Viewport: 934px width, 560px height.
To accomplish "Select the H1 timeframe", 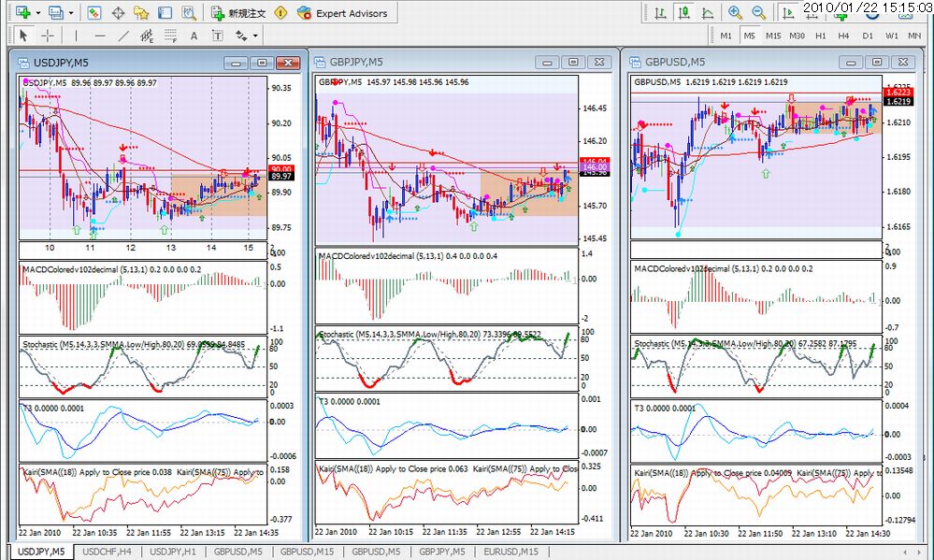I will [x=821, y=36].
